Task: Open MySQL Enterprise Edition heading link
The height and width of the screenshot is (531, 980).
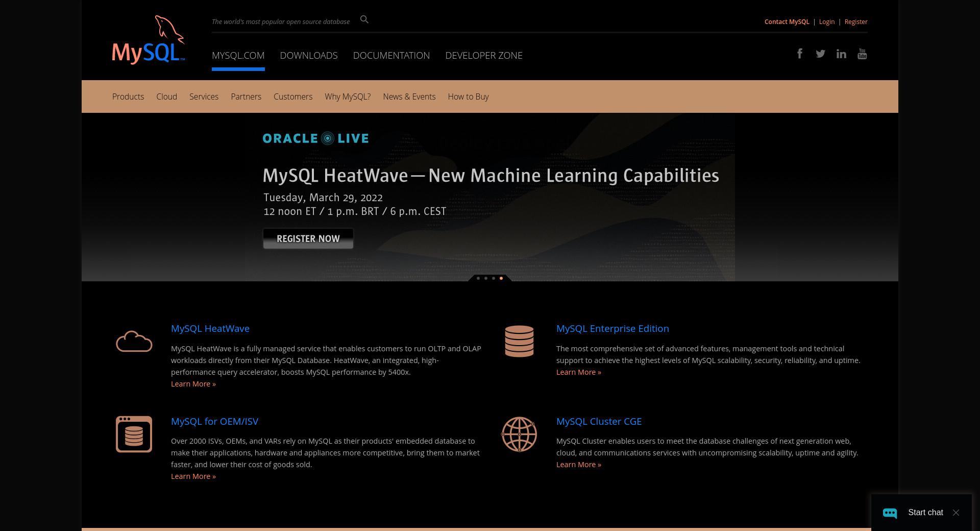Action: coord(612,328)
